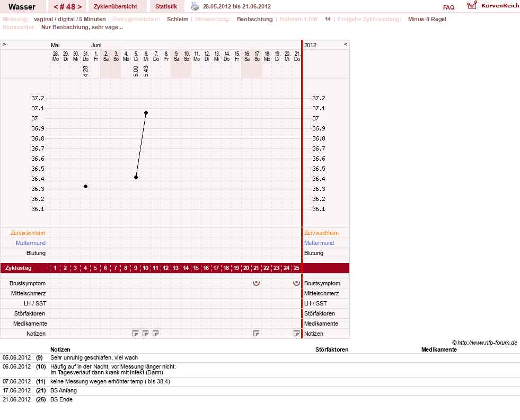Click note icon for cycle day 21

click(256, 334)
